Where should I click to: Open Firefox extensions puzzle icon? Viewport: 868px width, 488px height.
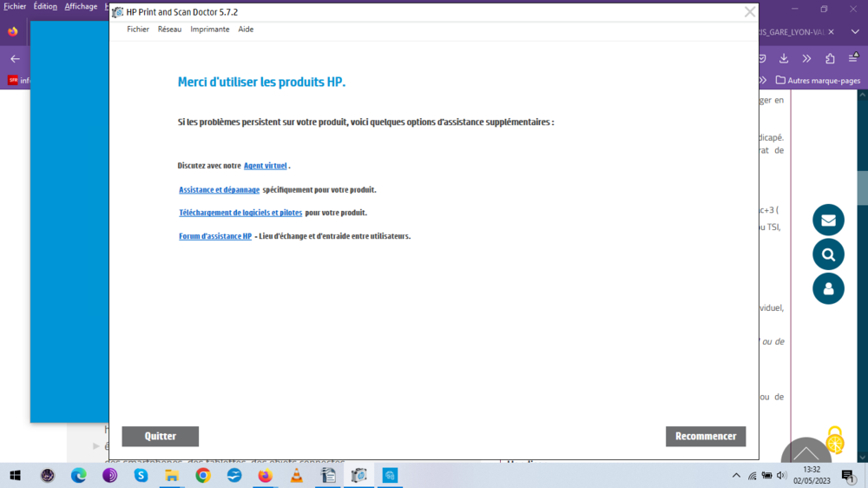830,58
